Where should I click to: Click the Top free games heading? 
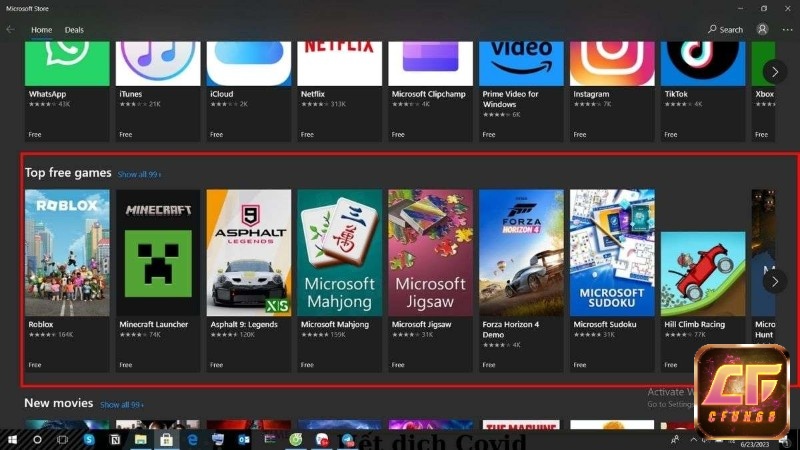tap(68, 173)
